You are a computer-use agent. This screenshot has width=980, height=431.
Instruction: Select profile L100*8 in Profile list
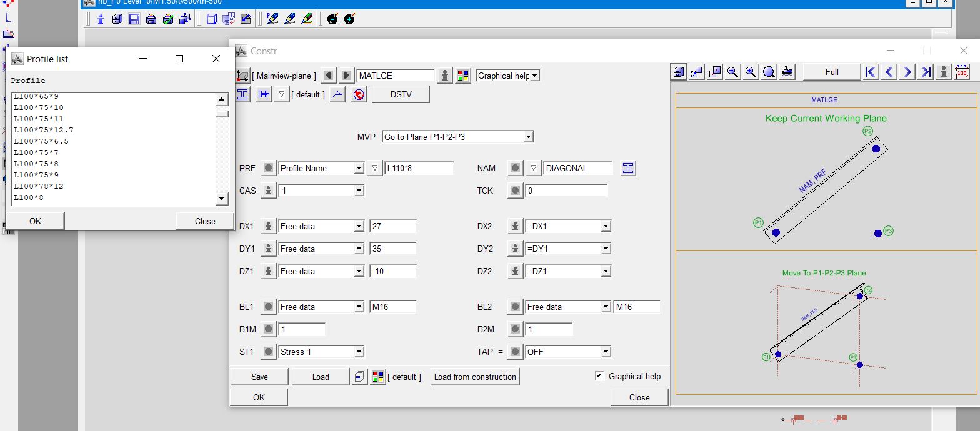29,197
